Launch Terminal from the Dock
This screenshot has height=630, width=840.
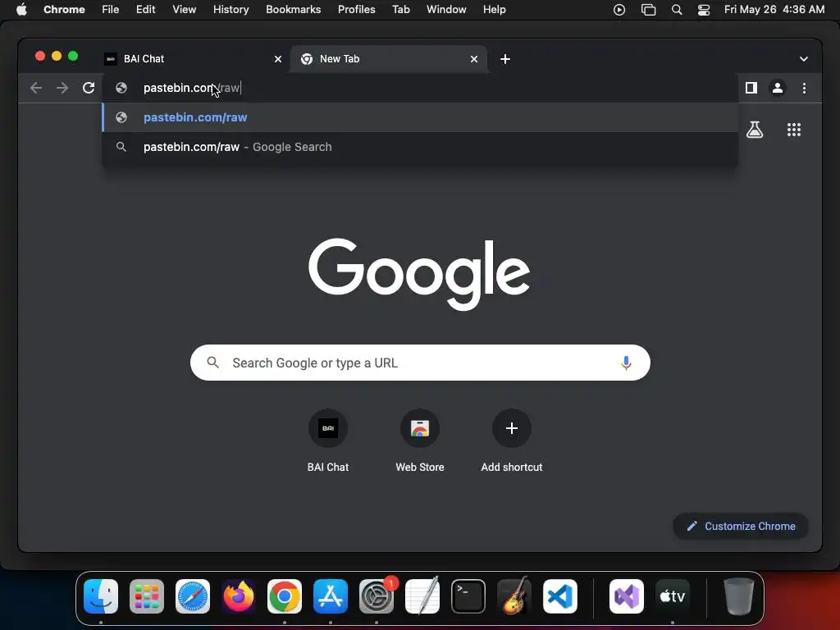pos(468,596)
